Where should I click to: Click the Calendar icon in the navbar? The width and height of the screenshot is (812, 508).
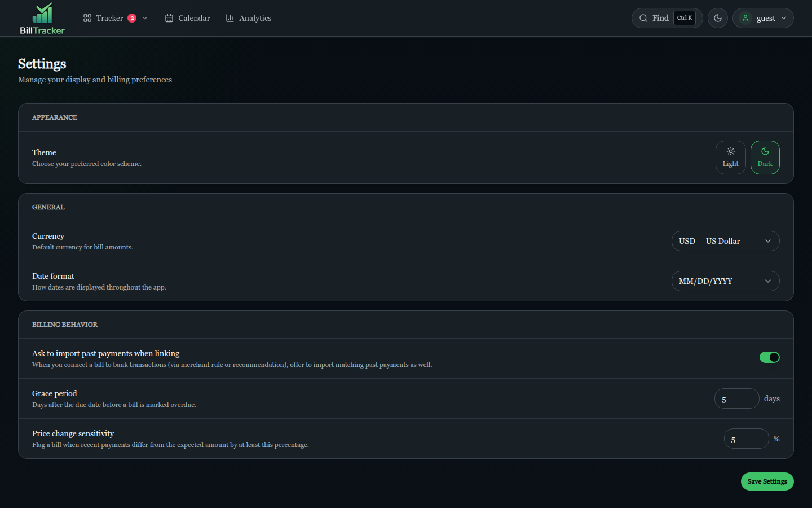coord(169,18)
